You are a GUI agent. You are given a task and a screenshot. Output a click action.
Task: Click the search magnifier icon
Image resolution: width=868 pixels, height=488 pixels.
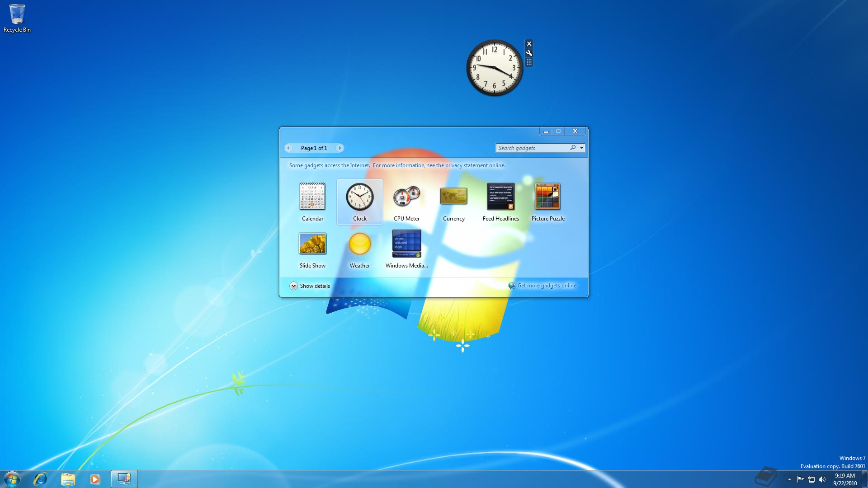(573, 148)
